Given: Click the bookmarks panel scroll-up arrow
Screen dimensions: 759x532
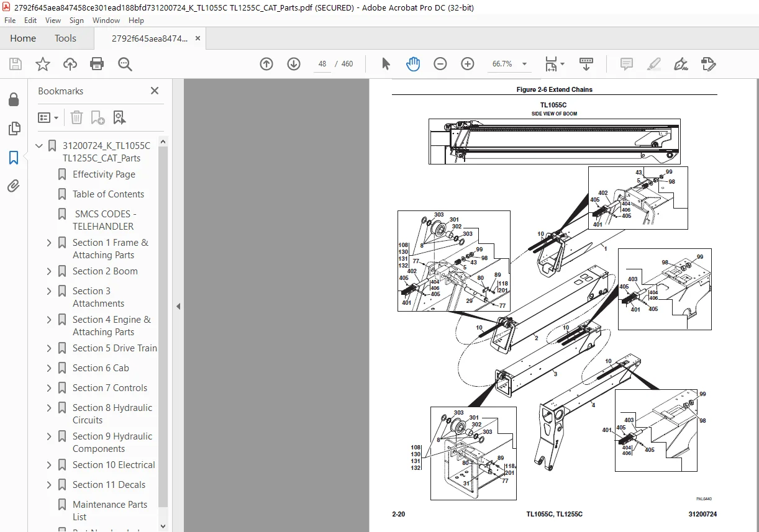Looking at the screenshot, I should [x=163, y=142].
